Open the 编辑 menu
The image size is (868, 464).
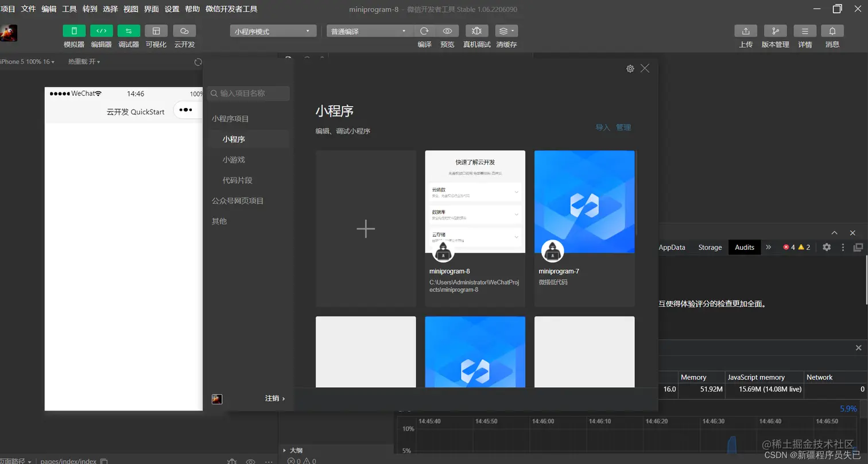point(49,9)
